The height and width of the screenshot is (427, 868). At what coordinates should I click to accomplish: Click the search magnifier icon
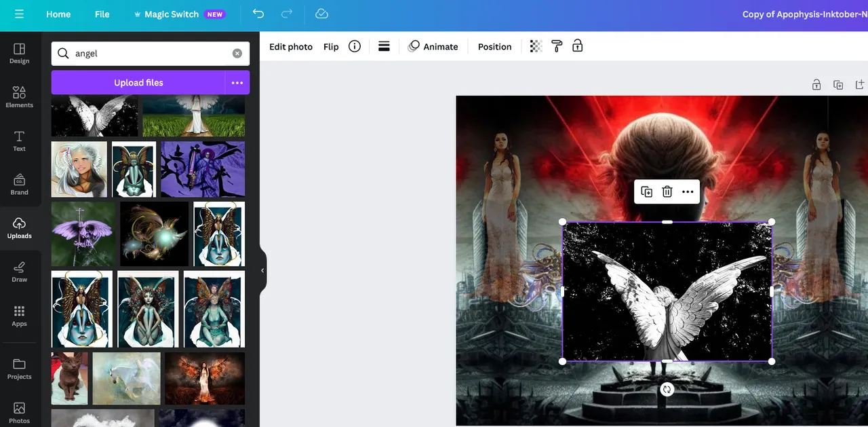(63, 54)
